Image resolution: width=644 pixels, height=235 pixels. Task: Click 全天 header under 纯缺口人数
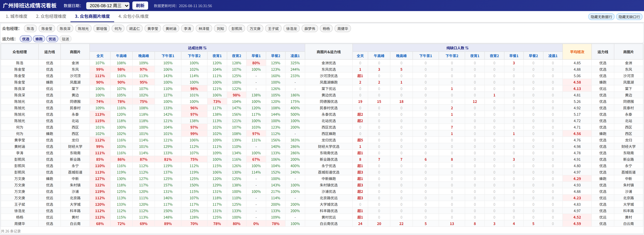point(360,56)
